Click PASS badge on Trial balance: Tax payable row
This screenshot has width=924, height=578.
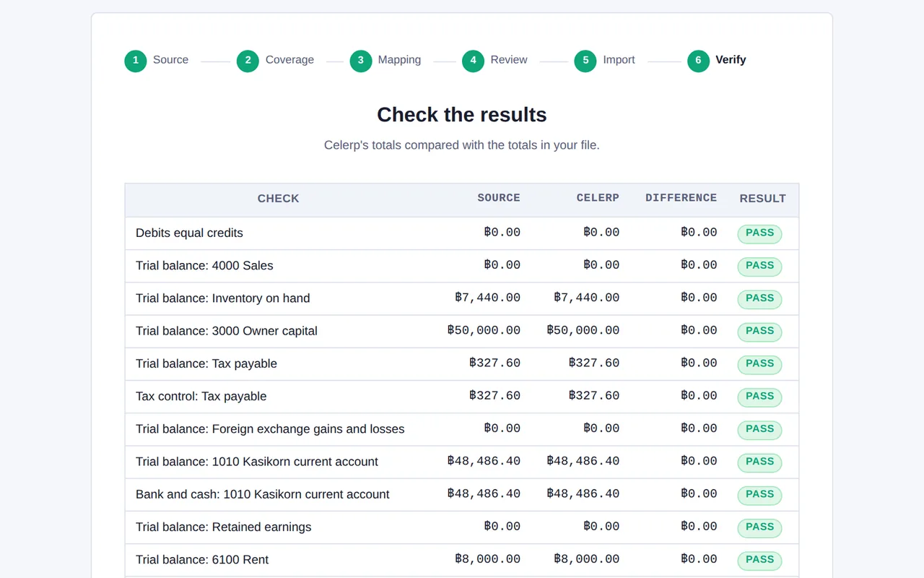pos(759,364)
